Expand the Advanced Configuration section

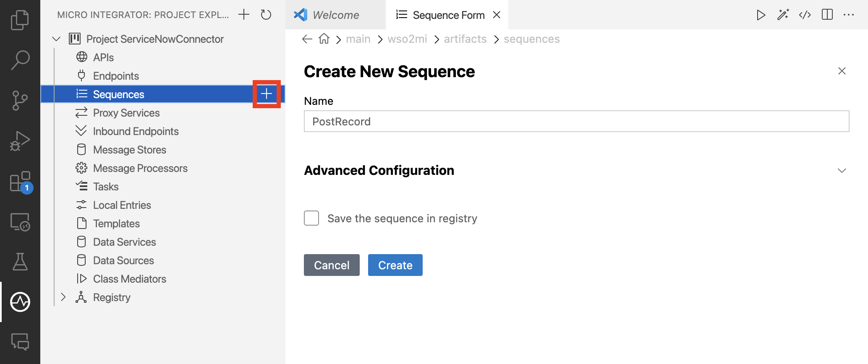(x=842, y=170)
